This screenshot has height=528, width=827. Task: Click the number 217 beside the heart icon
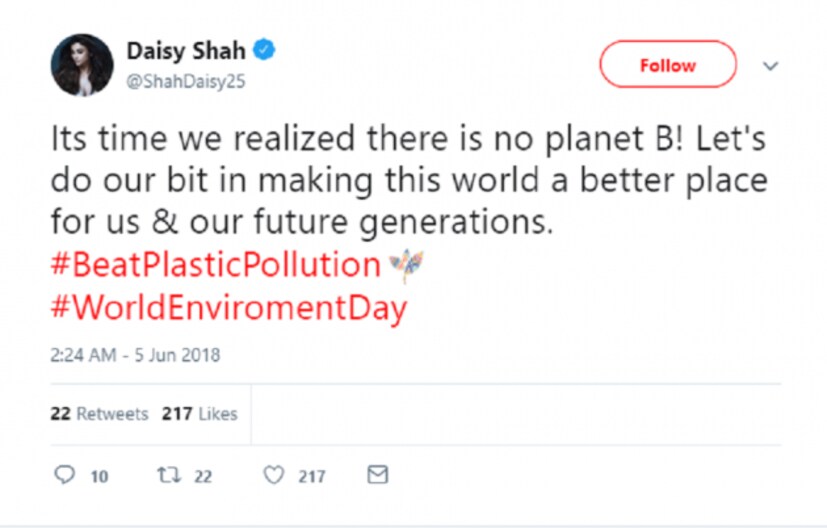point(312,477)
